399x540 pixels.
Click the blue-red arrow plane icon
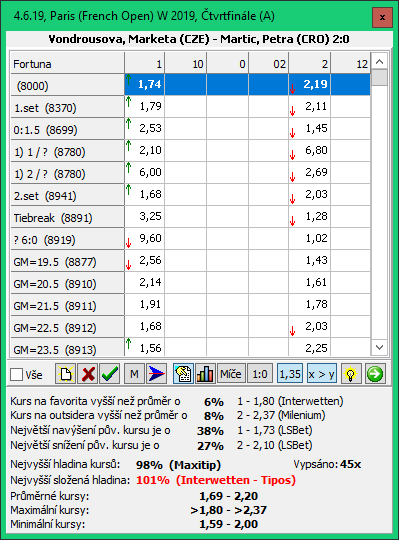(157, 374)
